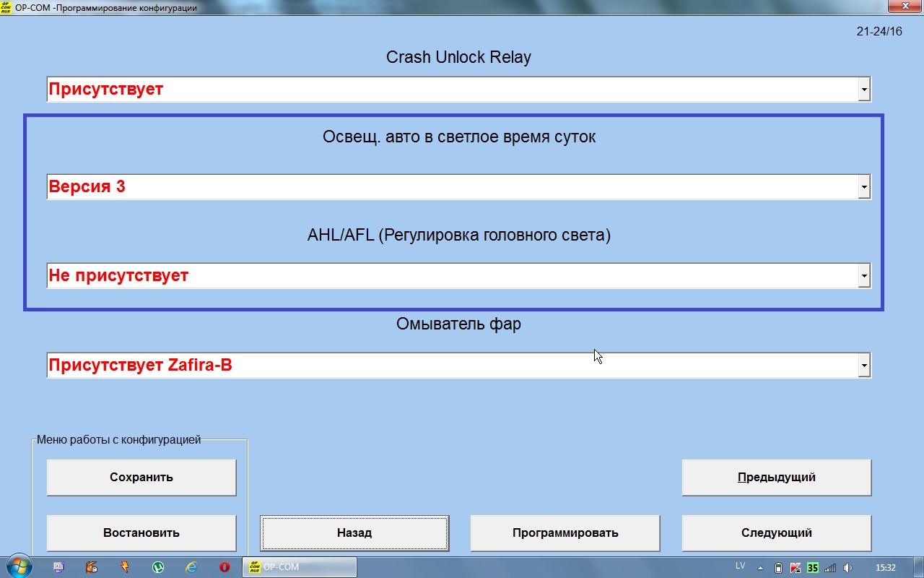Viewport: 924px width, 578px height.
Task: Click the network signal tray icon
Action: pyautogui.click(x=830, y=567)
